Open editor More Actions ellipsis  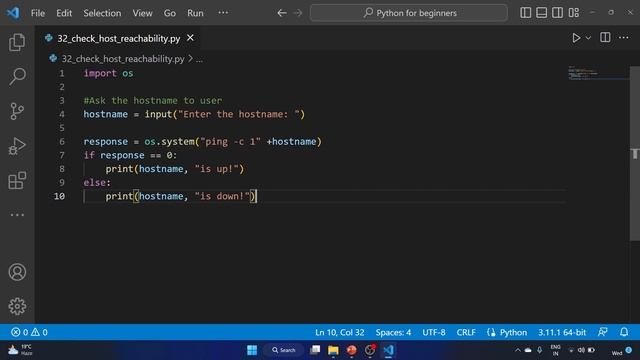coord(624,38)
